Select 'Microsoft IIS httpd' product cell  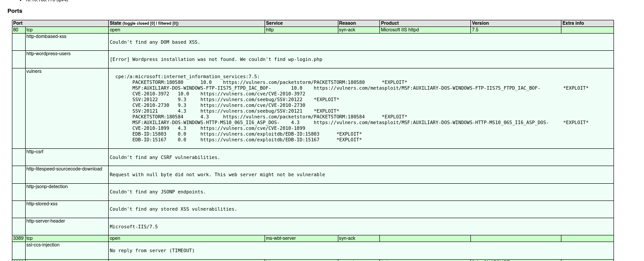tap(425, 30)
